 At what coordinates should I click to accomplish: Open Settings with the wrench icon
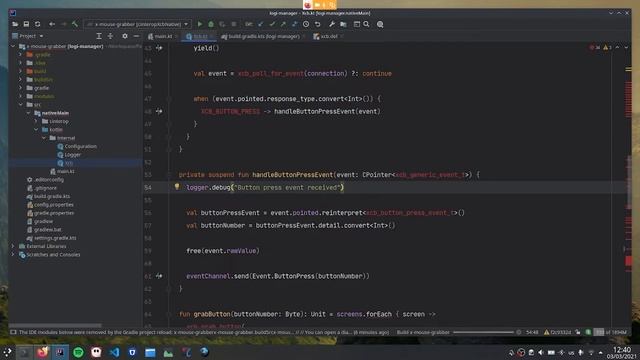coord(332,24)
